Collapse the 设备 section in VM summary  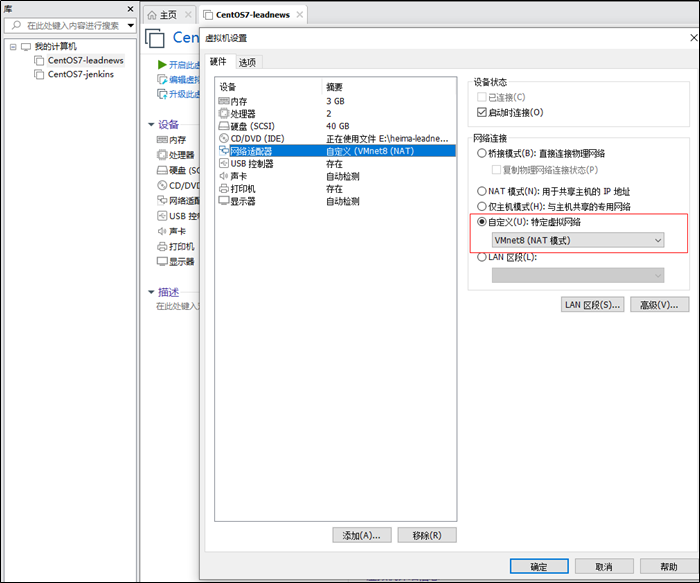point(151,125)
